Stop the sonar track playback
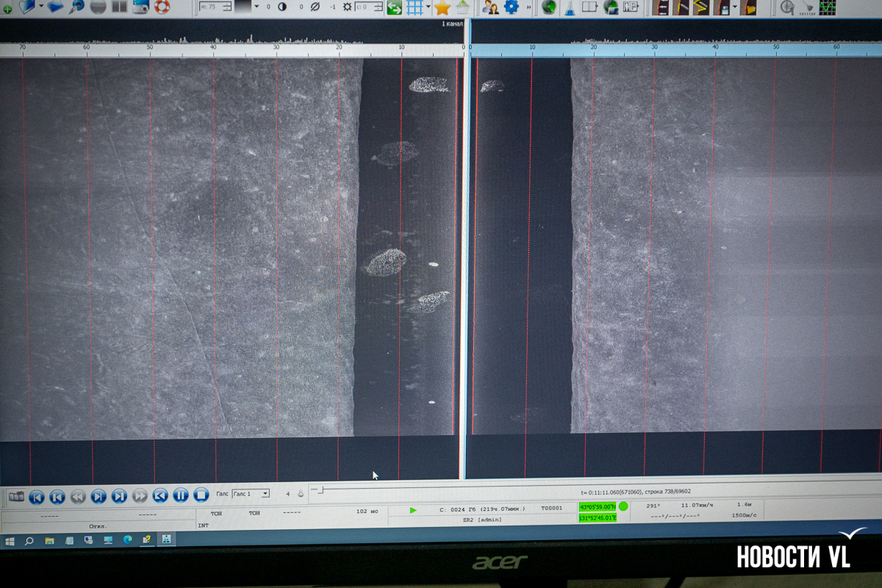Image resolution: width=882 pixels, height=588 pixels. (201, 495)
